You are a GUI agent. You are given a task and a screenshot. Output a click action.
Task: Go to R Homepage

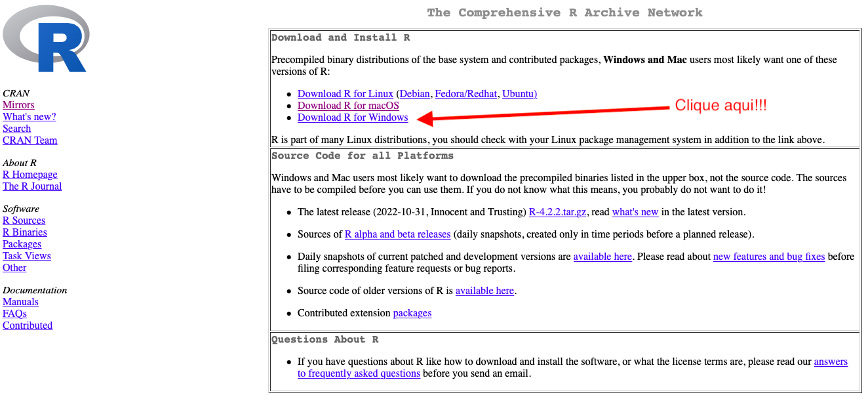click(30, 175)
